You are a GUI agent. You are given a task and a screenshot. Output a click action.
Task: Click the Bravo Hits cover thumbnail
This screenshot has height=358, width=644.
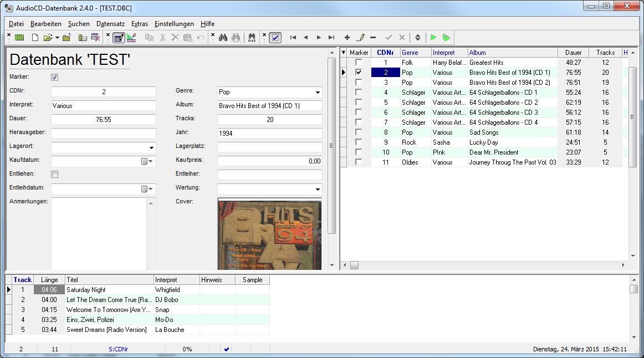pyautogui.click(x=269, y=234)
